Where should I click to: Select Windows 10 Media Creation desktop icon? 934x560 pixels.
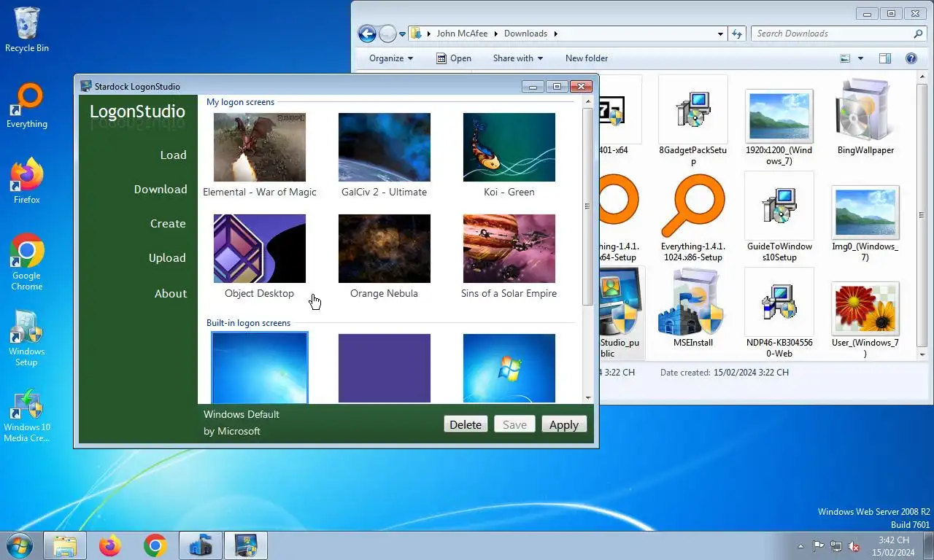click(27, 416)
